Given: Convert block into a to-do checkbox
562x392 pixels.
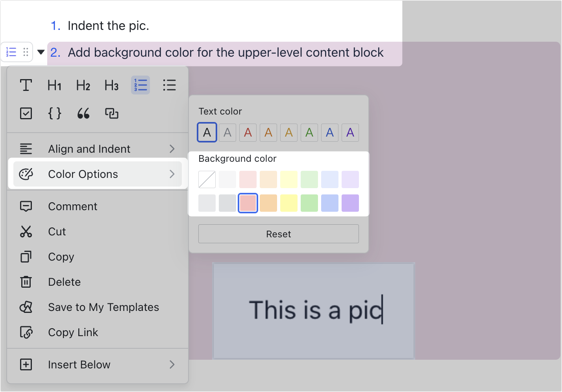Looking at the screenshot, I should (x=26, y=113).
